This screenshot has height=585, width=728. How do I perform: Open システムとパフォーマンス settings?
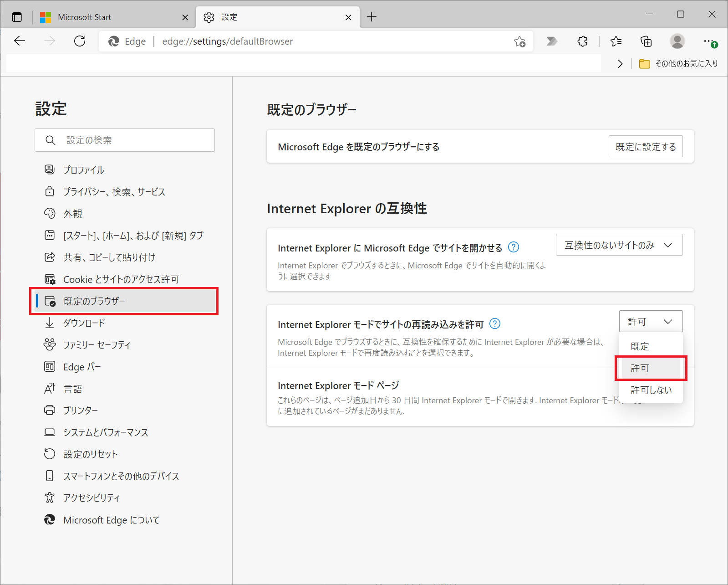125,432
